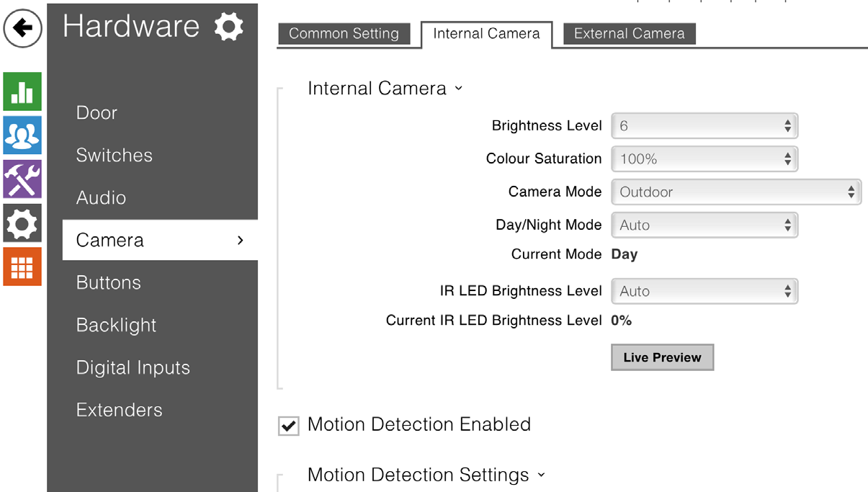Image resolution: width=868 pixels, height=492 pixels.
Task: Switch to the External Camera tab
Action: click(629, 34)
